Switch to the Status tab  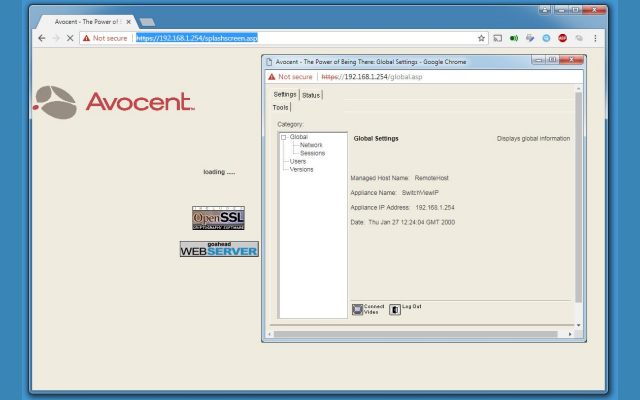click(x=311, y=95)
